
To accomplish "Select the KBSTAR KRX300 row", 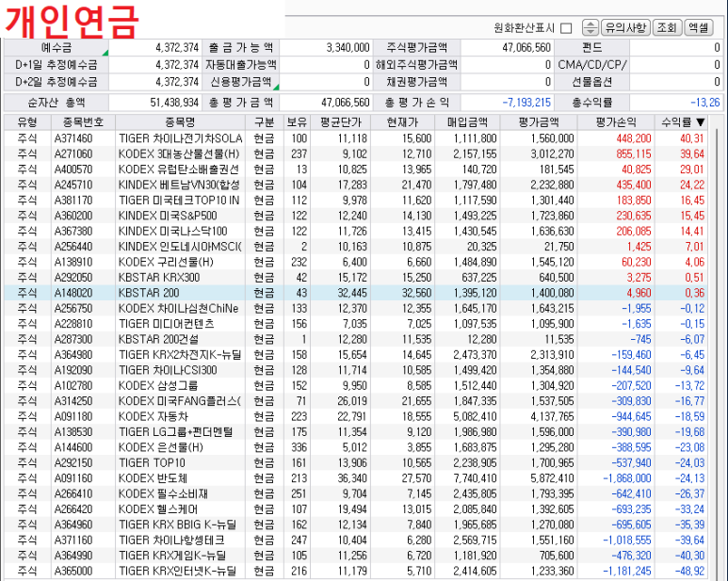I will click(x=356, y=278).
